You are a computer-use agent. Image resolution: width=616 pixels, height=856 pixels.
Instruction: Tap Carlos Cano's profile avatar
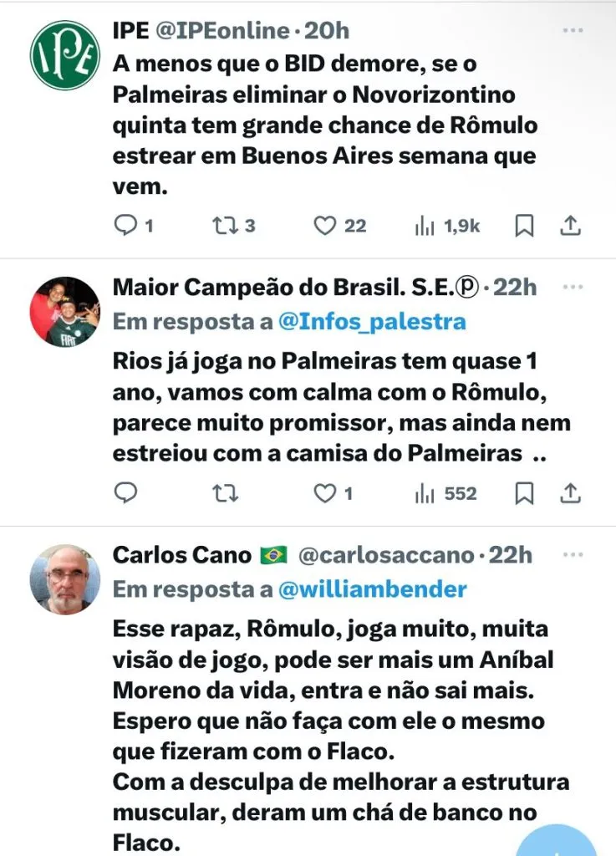[64, 579]
